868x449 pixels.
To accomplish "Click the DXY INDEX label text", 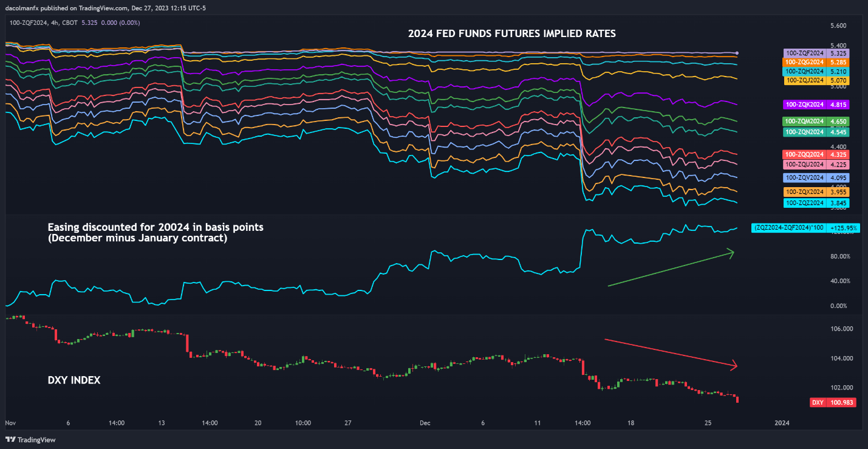I will [x=74, y=380].
